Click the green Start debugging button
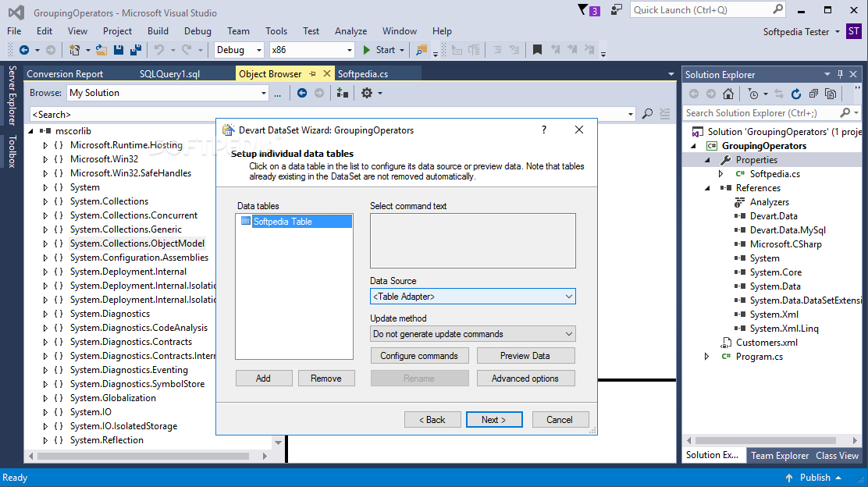868x487 pixels. 379,50
